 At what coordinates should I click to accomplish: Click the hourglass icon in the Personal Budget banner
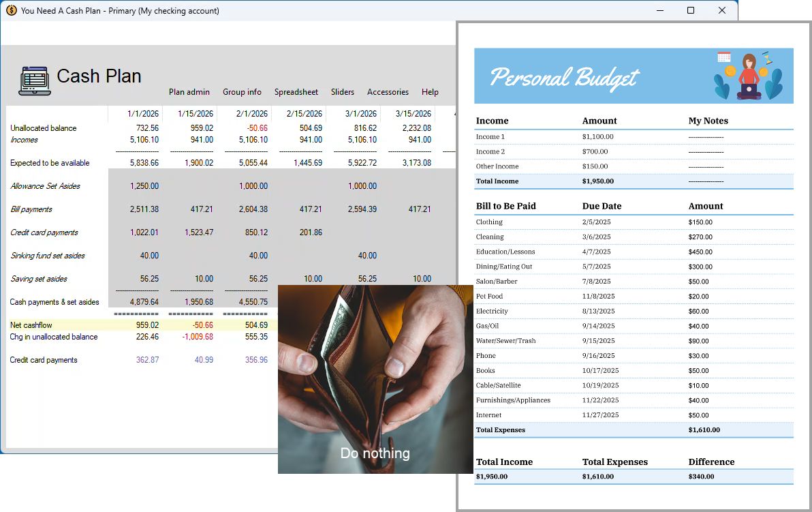point(767,57)
